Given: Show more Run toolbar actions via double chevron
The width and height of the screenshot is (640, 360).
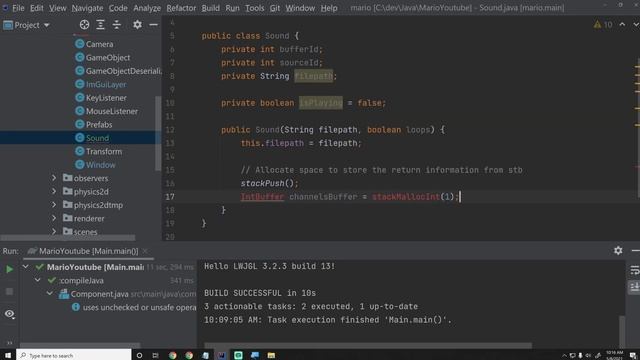Looking at the screenshot, I should click(9, 343).
